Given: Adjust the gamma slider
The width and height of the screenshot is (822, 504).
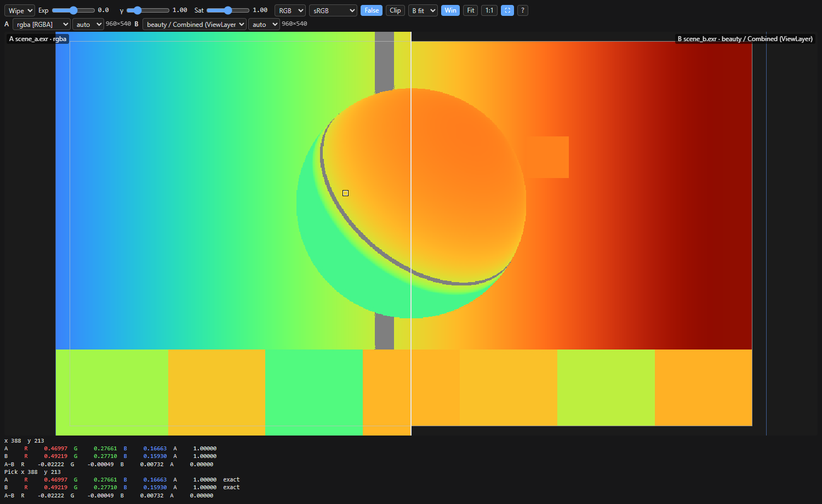Looking at the screenshot, I should tap(148, 10).
